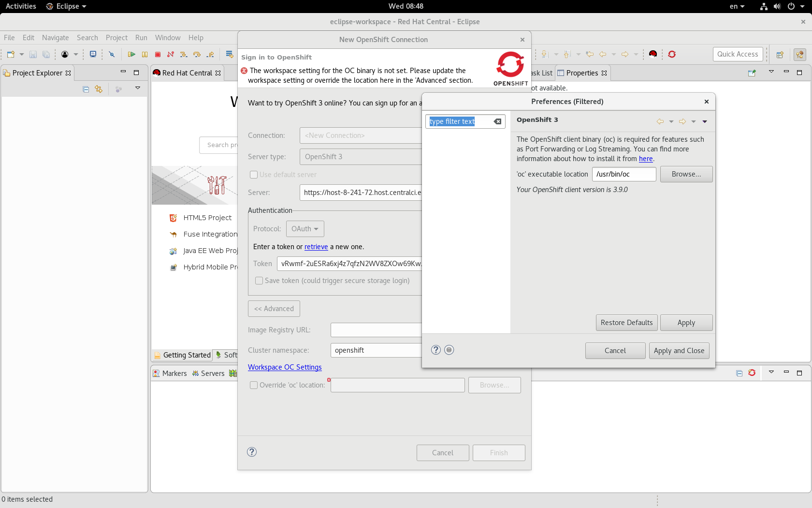This screenshot has height=508, width=812.
Task: Click the red refresh icon in main toolbar
Action: click(x=672, y=54)
